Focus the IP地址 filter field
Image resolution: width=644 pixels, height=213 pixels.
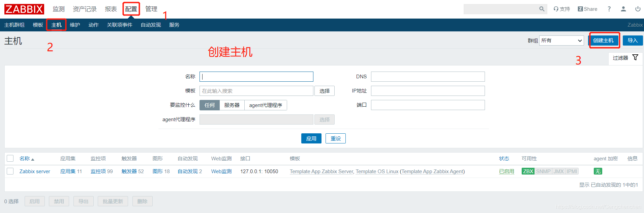coord(428,91)
